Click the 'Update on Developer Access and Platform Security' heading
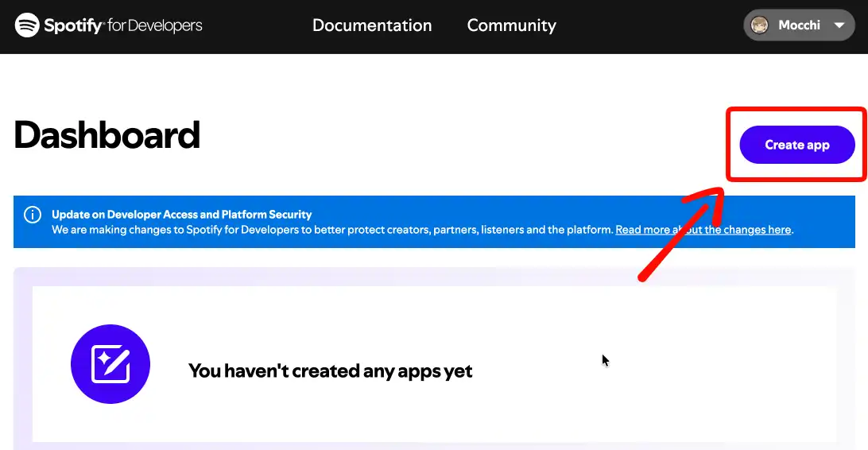The height and width of the screenshot is (450, 868). (181, 214)
